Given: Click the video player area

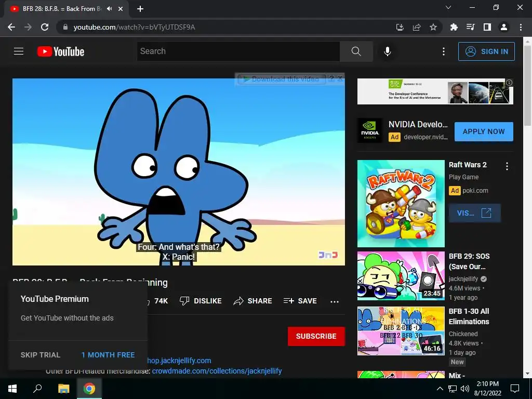Looking at the screenshot, I should pos(179,171).
